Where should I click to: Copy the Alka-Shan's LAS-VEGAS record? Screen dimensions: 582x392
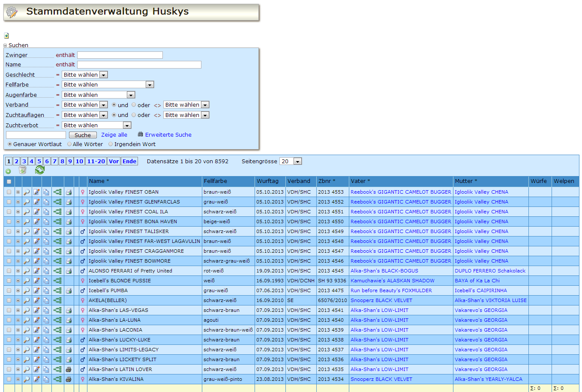46,310
